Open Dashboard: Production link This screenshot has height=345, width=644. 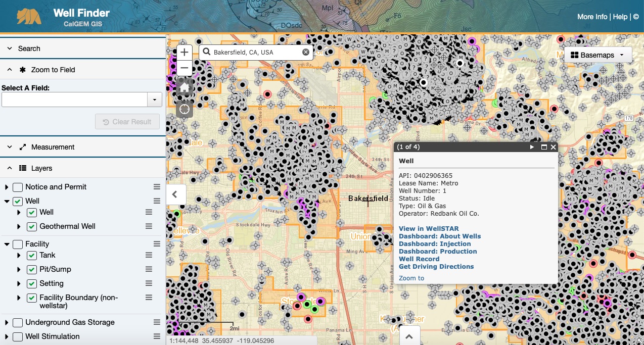pos(438,252)
